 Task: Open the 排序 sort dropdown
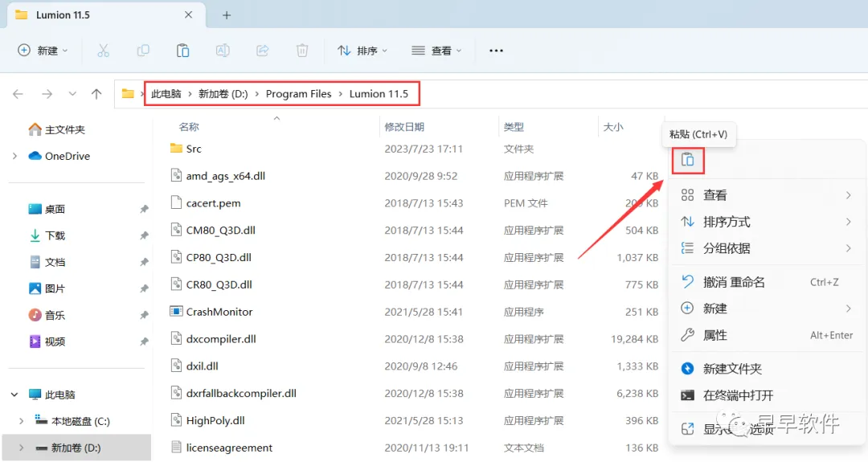362,51
